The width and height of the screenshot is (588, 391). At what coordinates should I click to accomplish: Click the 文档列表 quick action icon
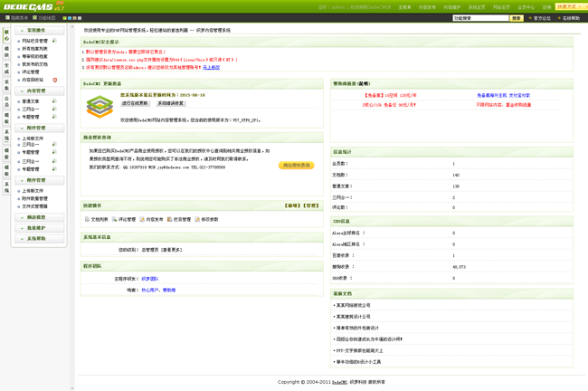pyautogui.click(x=87, y=219)
